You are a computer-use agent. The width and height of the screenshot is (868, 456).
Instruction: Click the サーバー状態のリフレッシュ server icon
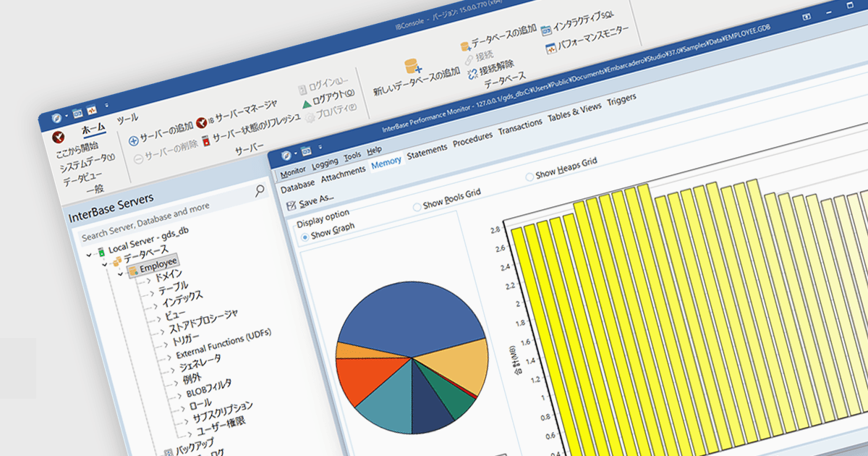point(205,140)
